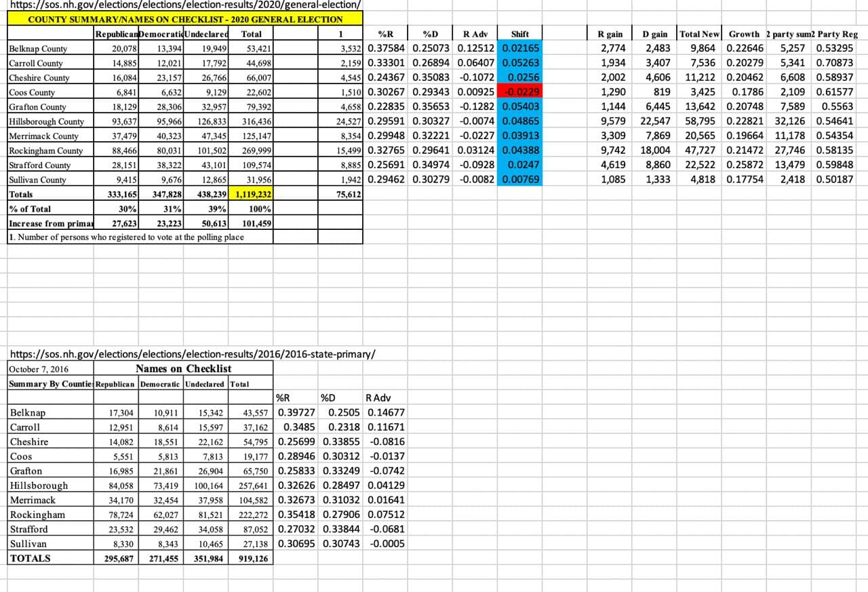The height and width of the screenshot is (592, 868).
Task: Select the blue Shift cell '0.05403'
Action: (519, 106)
